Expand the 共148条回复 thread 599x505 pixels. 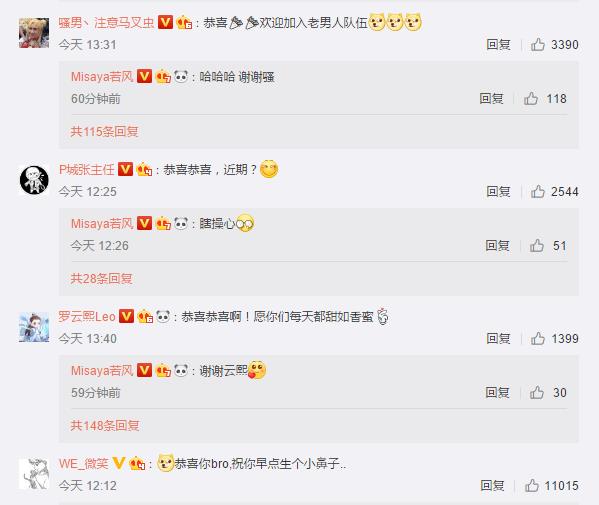[x=105, y=426]
